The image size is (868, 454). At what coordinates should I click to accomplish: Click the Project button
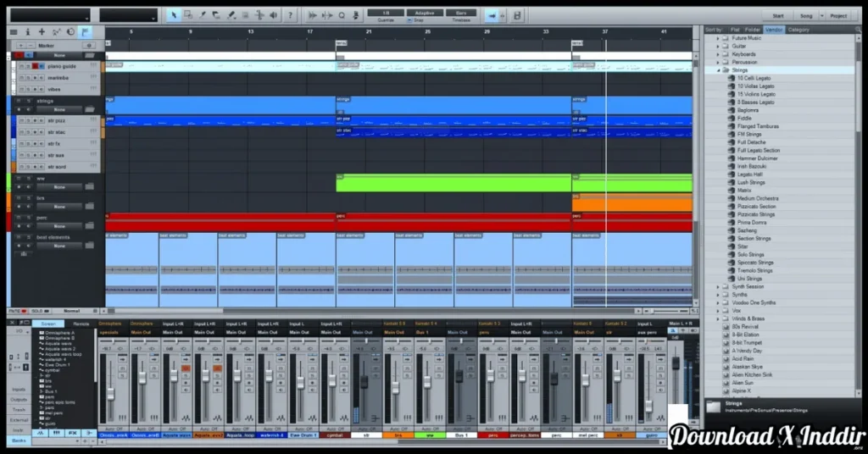click(x=838, y=16)
